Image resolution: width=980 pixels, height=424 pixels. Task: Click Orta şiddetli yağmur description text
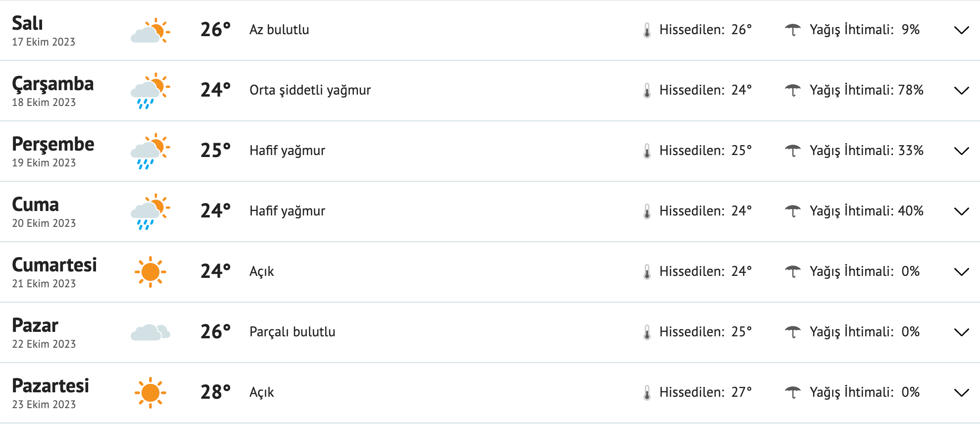tap(310, 90)
